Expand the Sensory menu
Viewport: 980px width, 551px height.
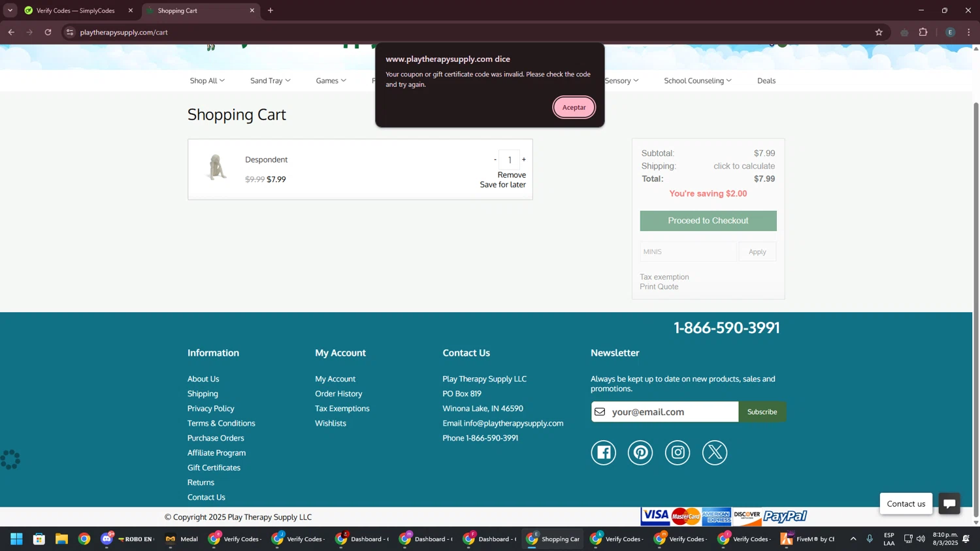coord(622,80)
